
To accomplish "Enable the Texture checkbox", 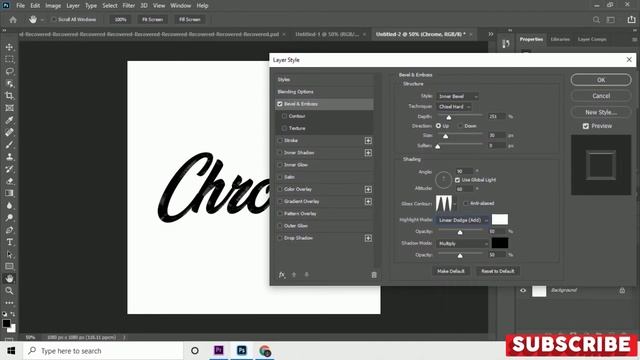I will click(x=284, y=128).
